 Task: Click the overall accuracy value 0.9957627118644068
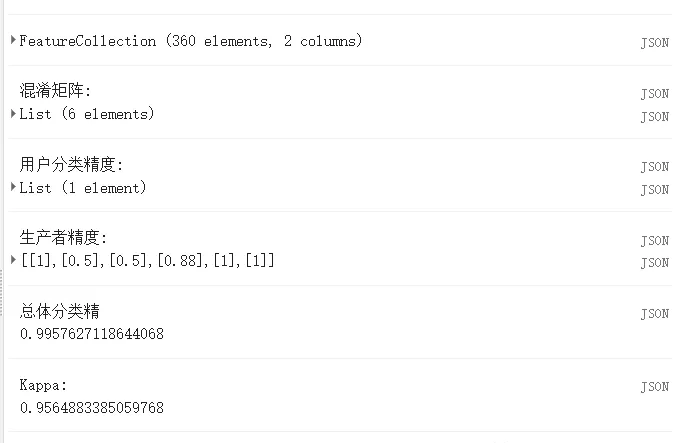pos(92,334)
